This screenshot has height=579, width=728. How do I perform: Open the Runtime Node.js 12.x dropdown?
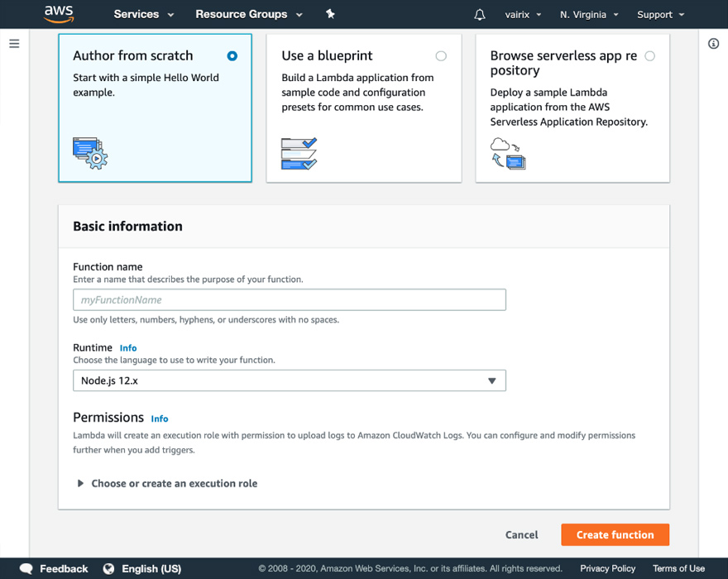click(290, 380)
